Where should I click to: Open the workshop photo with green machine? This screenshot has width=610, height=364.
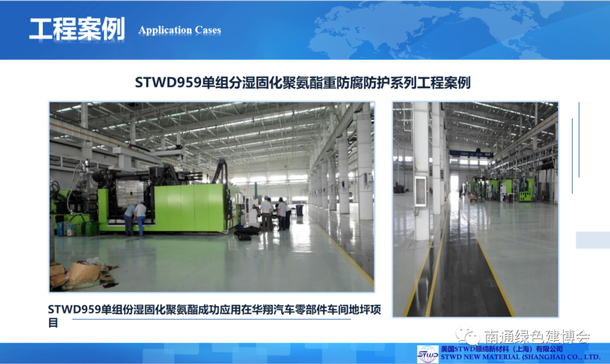pos(212,197)
